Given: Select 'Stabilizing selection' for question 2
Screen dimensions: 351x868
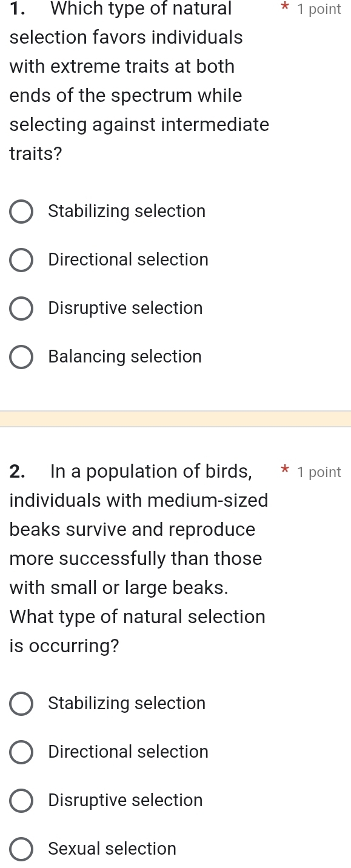Looking at the screenshot, I should tap(21, 703).
